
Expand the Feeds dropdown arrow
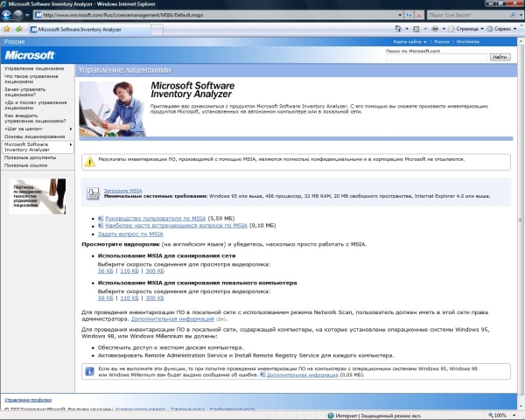(425, 29)
